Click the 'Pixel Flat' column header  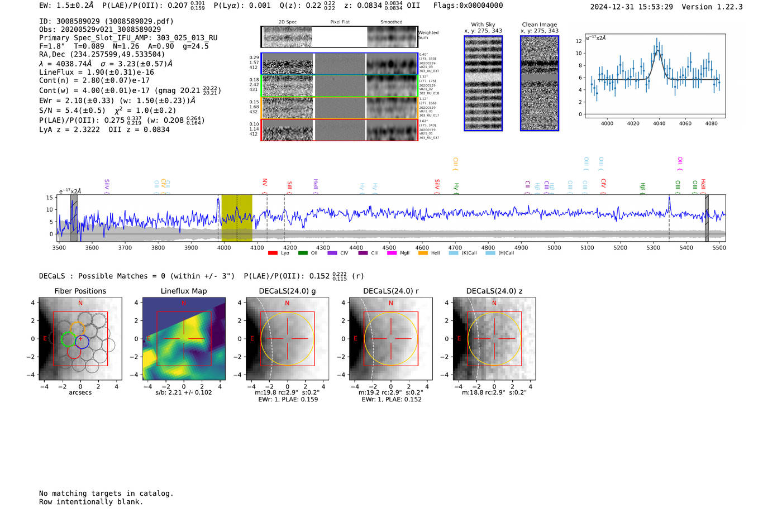click(x=340, y=22)
